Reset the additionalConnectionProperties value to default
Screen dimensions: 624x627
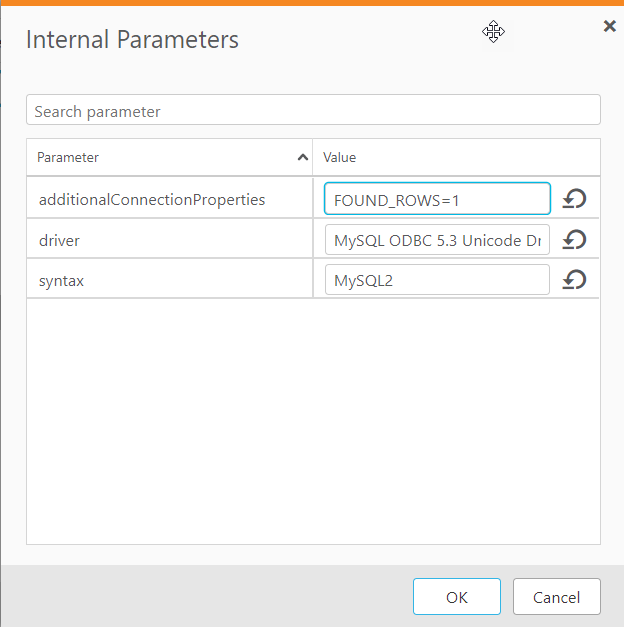574,199
